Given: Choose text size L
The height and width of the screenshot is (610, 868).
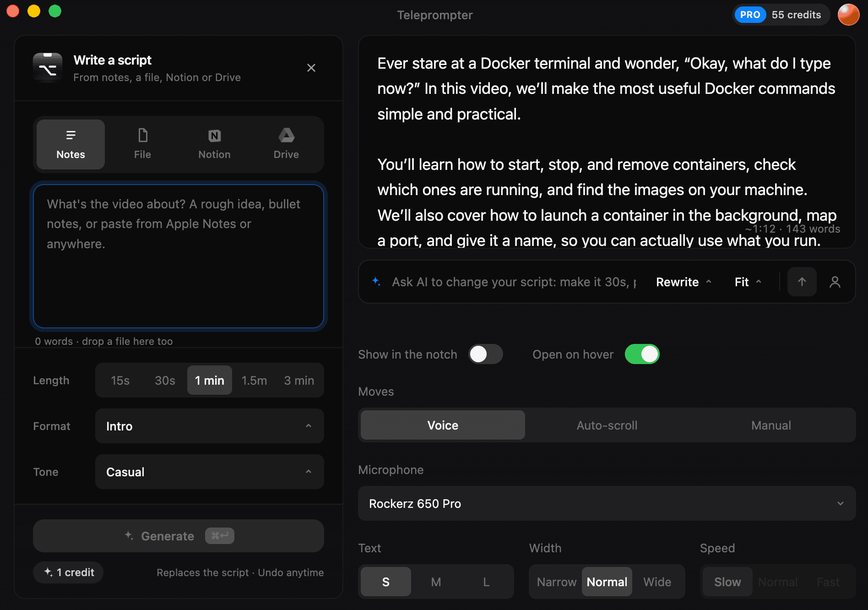Looking at the screenshot, I should (486, 582).
